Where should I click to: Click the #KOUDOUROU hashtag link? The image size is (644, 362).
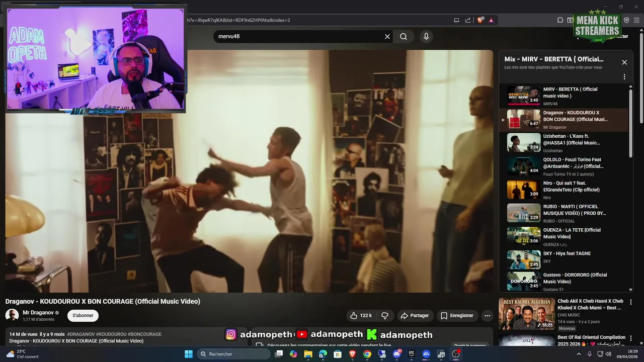coord(111,334)
